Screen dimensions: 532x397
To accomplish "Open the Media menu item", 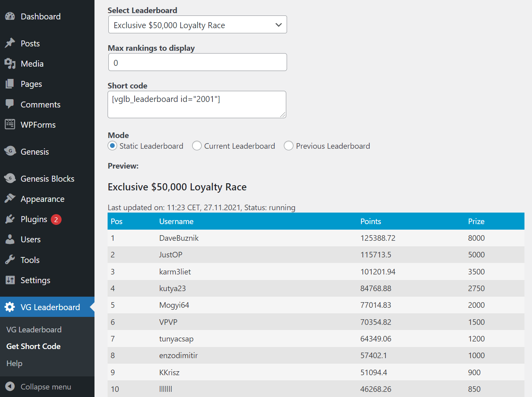I will tap(47, 63).
